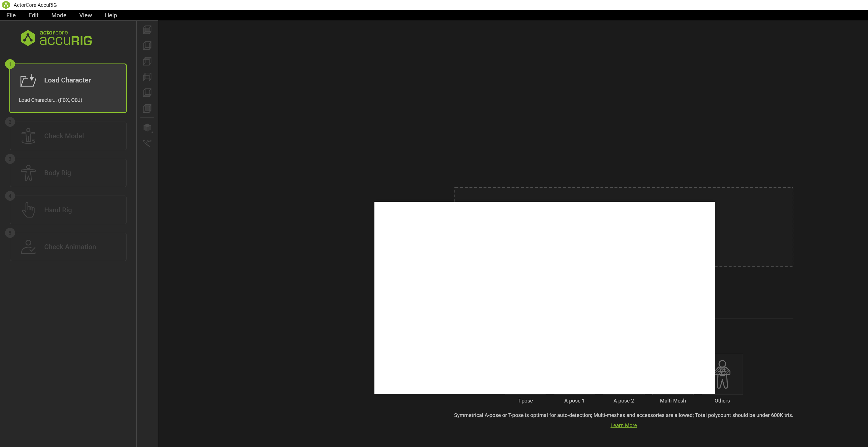Viewport: 868px width, 447px height.
Task: Open the Edit menu
Action: (33, 15)
